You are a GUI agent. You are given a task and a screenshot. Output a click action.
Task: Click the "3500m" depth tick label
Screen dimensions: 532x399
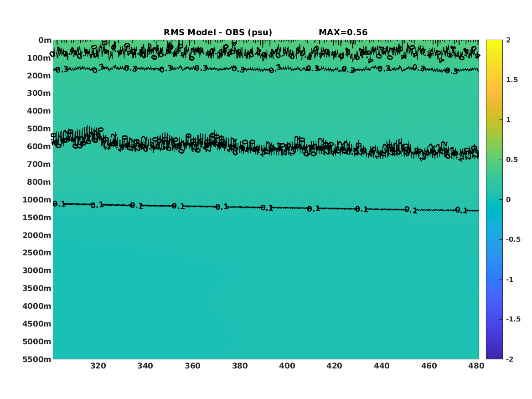click(37, 288)
